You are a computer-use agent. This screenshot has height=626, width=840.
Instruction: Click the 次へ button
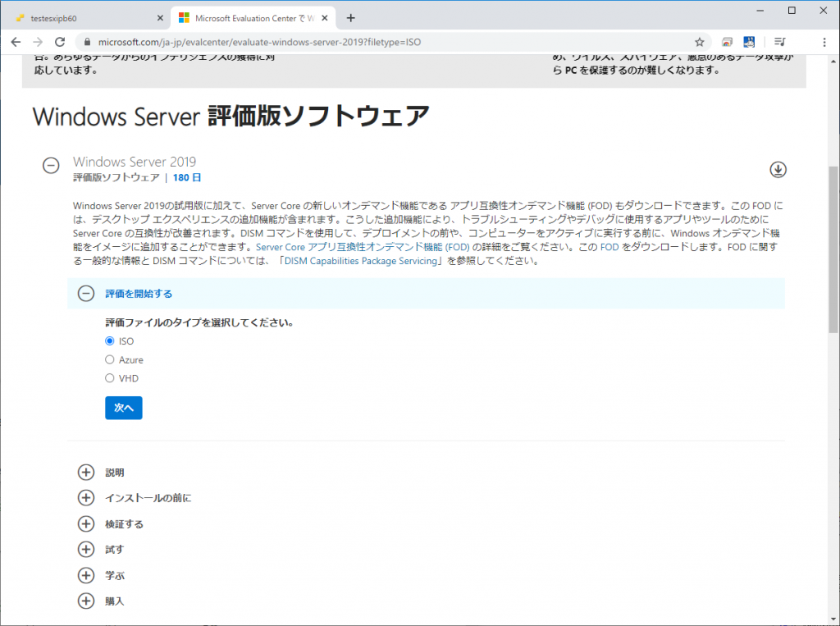click(x=124, y=408)
